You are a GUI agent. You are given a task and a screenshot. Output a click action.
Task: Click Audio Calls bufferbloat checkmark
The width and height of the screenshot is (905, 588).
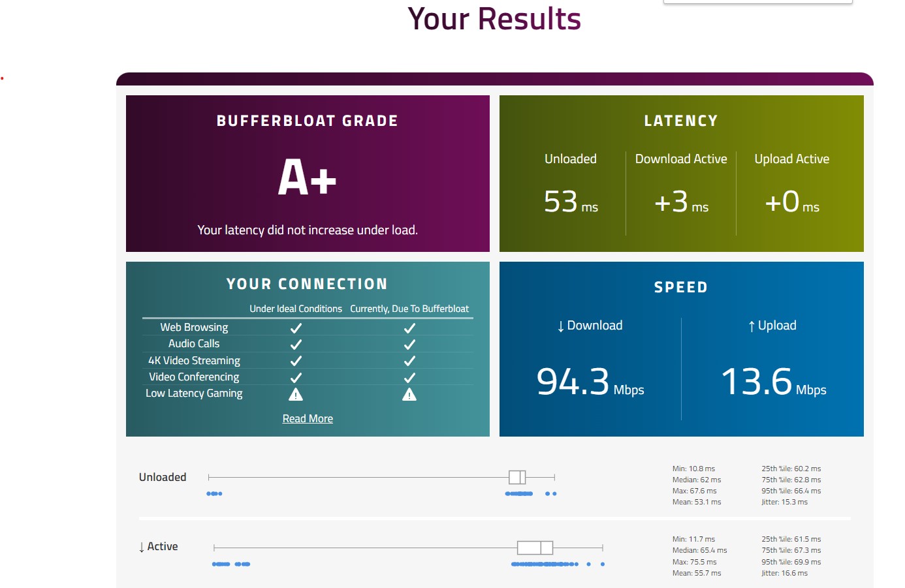click(x=409, y=344)
